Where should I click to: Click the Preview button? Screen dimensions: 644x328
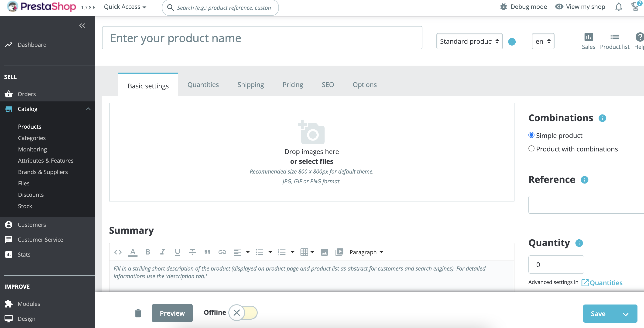[x=172, y=313]
